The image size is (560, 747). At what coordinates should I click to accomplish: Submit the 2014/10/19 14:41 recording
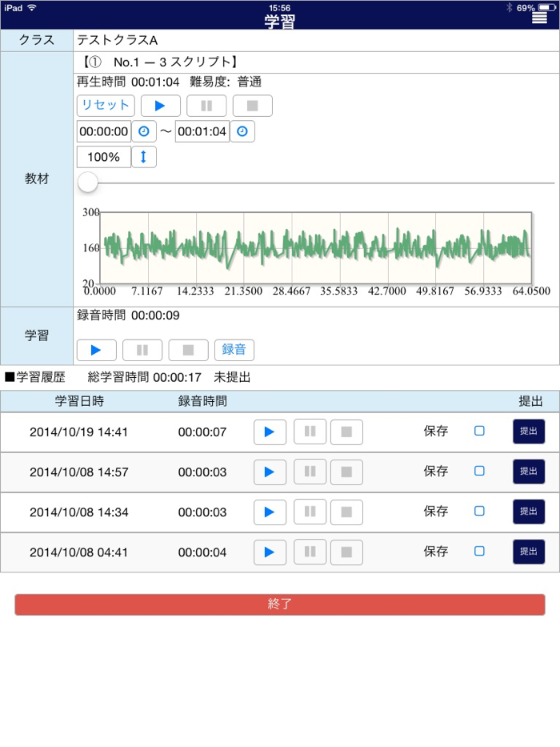pyautogui.click(x=529, y=431)
